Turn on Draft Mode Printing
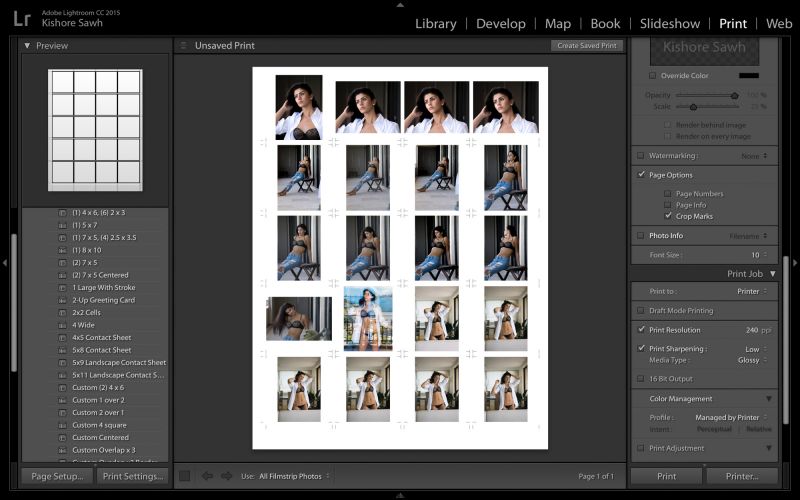Viewport: 800px width, 500px height. 640,311
